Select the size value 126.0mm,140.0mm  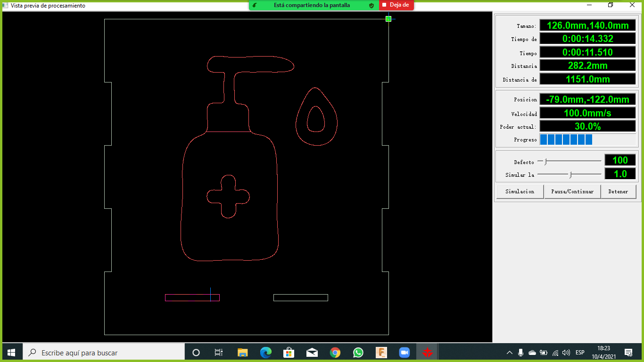(587, 25)
